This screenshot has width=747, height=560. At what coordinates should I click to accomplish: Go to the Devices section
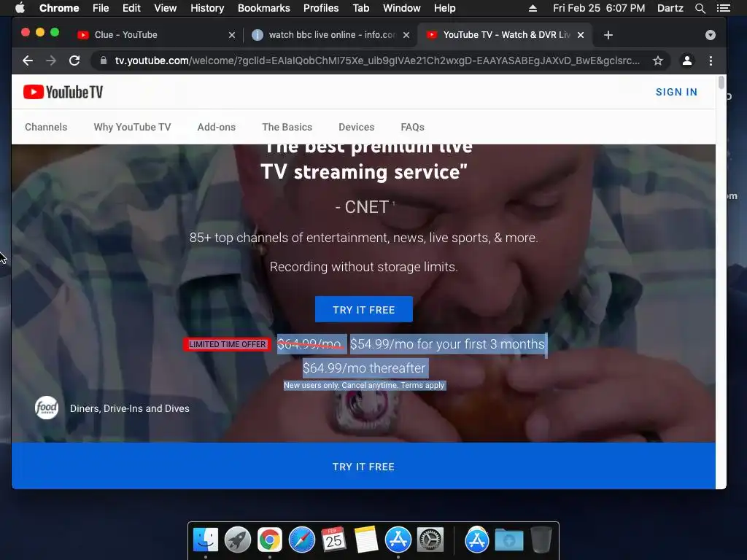coord(356,127)
